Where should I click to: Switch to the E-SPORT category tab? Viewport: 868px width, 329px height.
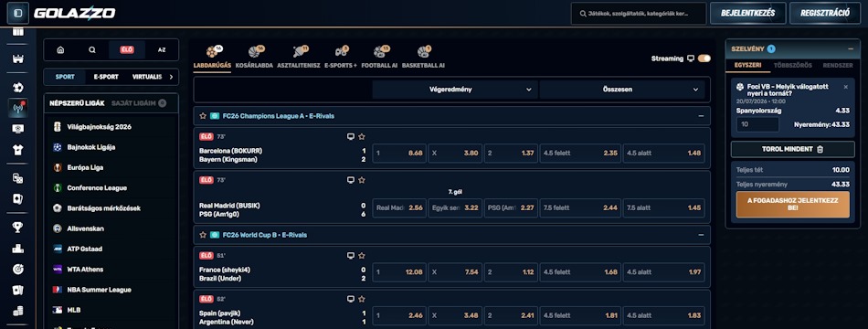[106, 77]
